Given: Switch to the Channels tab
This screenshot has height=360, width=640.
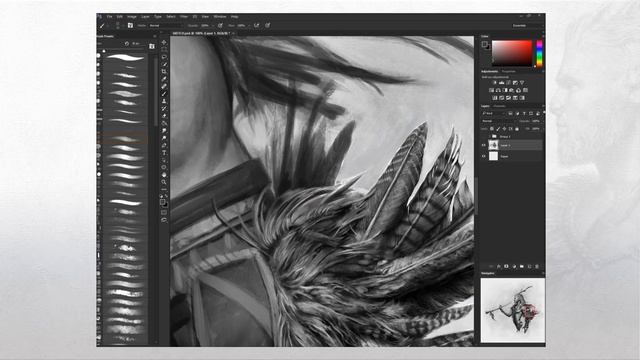Looking at the screenshot, I should [x=499, y=106].
